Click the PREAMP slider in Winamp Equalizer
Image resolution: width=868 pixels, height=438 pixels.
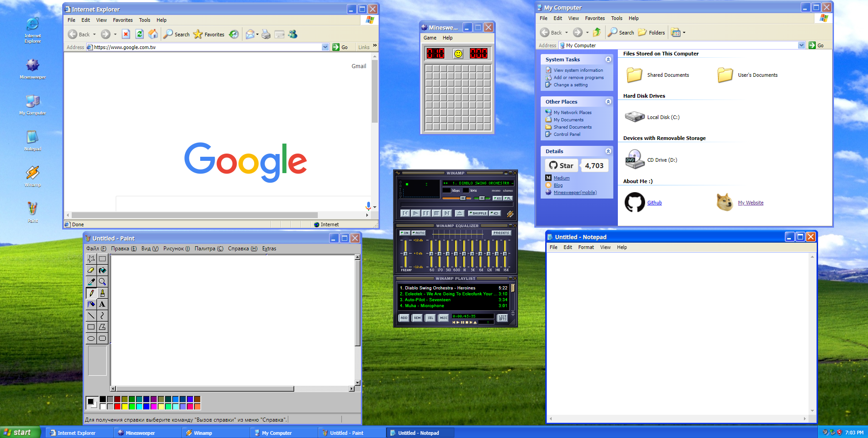(x=405, y=254)
